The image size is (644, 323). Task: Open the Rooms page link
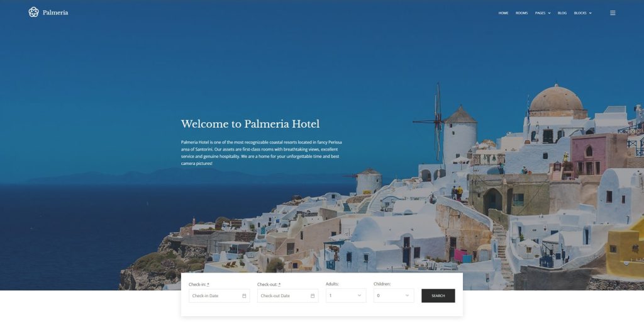pos(521,13)
